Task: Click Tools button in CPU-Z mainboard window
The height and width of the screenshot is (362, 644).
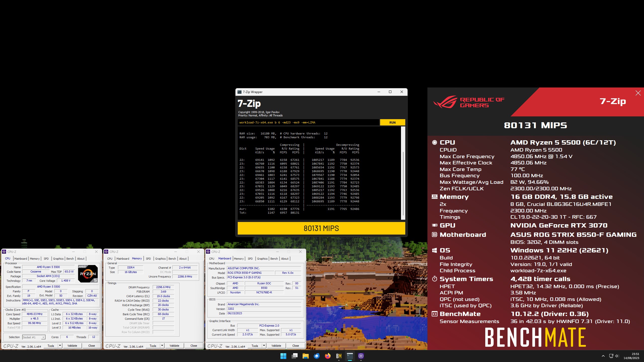Action: [255, 346]
